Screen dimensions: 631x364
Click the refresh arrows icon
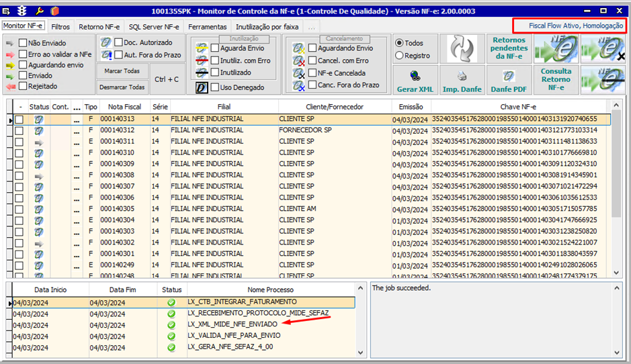pos(462,48)
